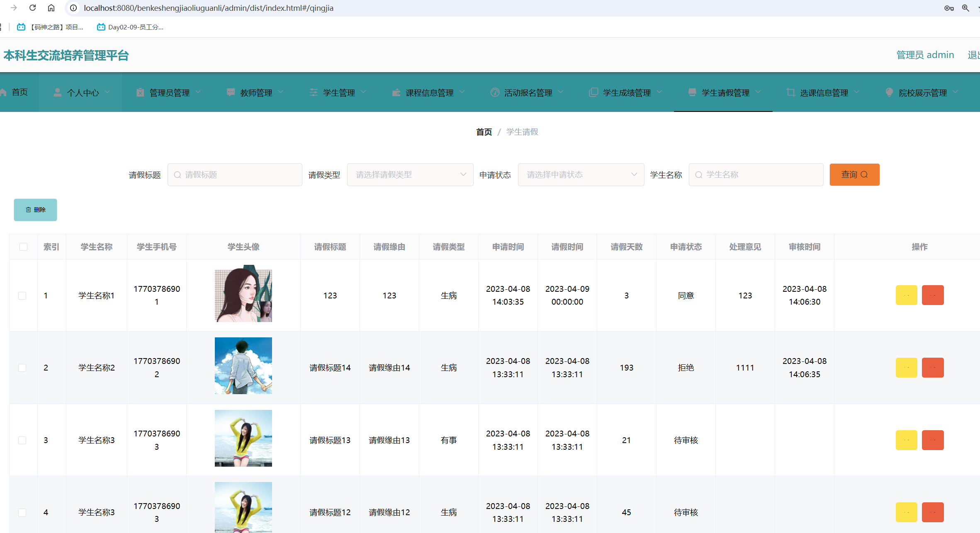This screenshot has width=980, height=533.
Task: Focus the 学生名称 search input
Action: [x=756, y=174]
